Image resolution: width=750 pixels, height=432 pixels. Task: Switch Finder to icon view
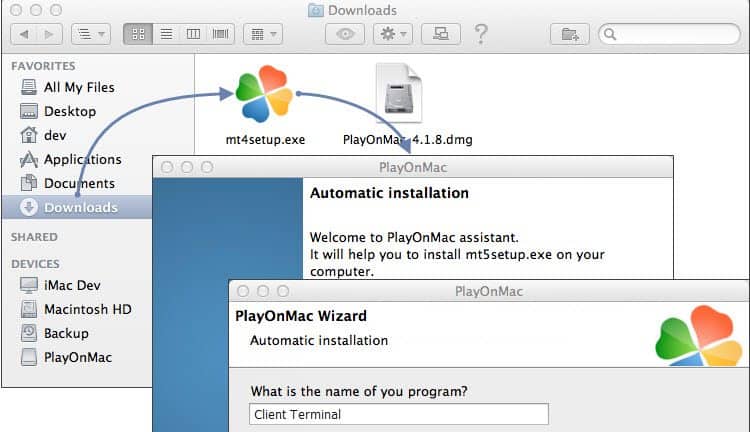pyautogui.click(x=138, y=34)
